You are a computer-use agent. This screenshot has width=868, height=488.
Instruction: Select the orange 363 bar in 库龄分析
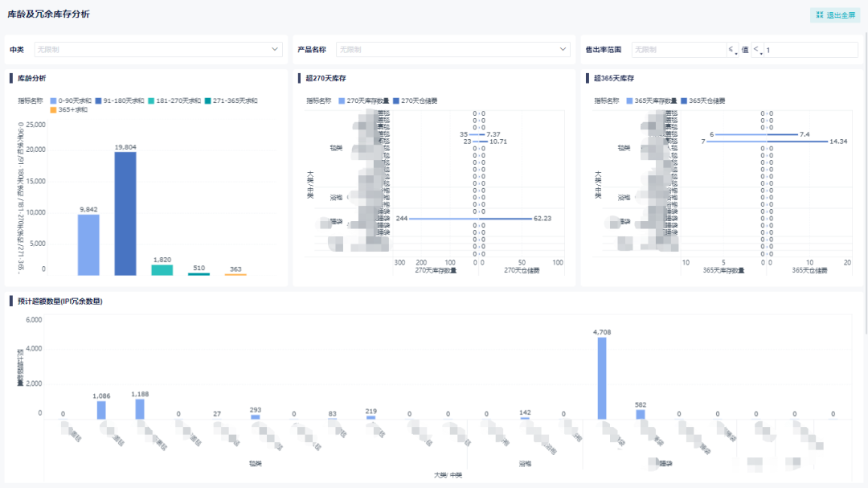tap(235, 274)
